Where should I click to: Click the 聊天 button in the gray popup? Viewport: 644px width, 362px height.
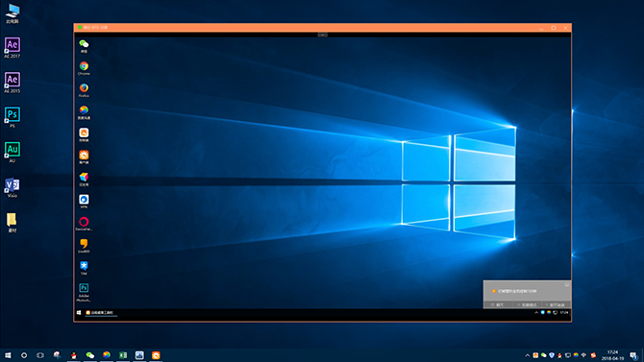tap(498, 305)
